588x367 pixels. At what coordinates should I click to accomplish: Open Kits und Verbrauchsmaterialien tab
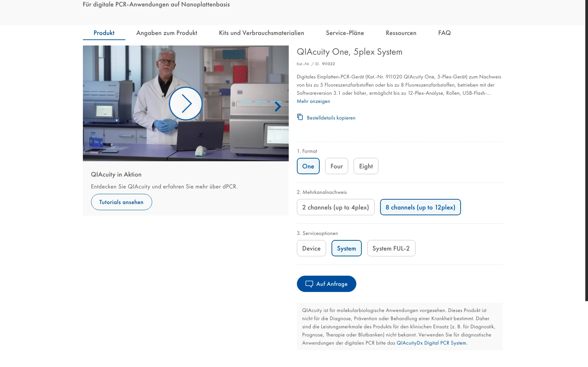262,33
